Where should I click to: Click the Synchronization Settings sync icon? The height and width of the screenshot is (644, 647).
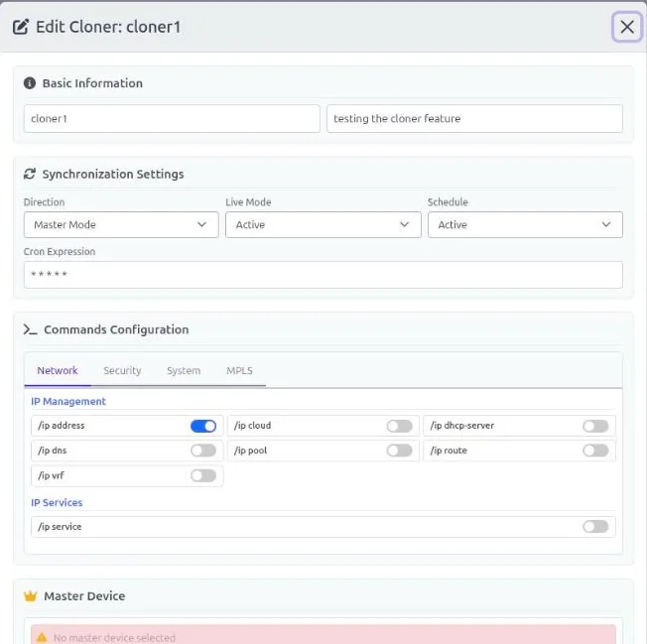30,174
